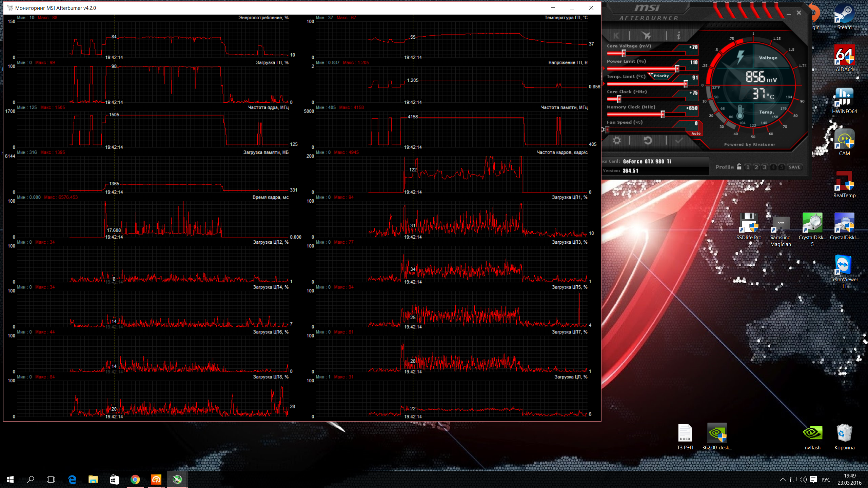Click the reset to defaults icon
The image size is (868, 488).
pyautogui.click(x=648, y=141)
